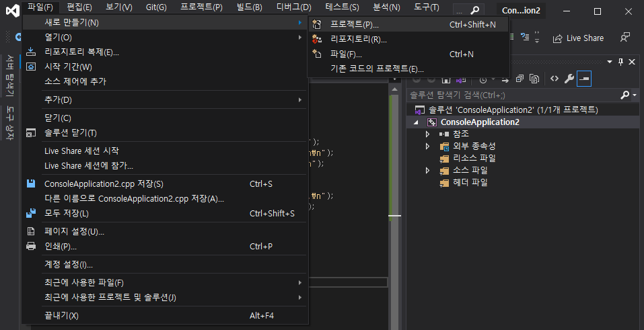Open the 도구(T) menu

click(427, 7)
